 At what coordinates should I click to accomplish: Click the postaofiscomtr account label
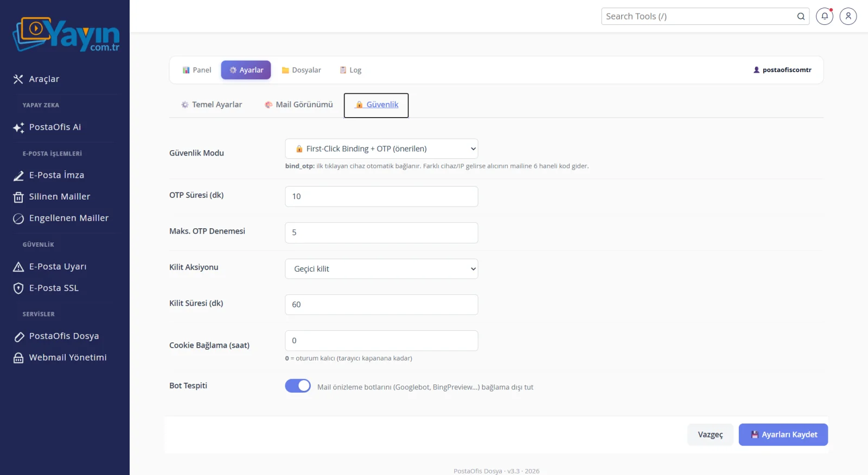(782, 70)
